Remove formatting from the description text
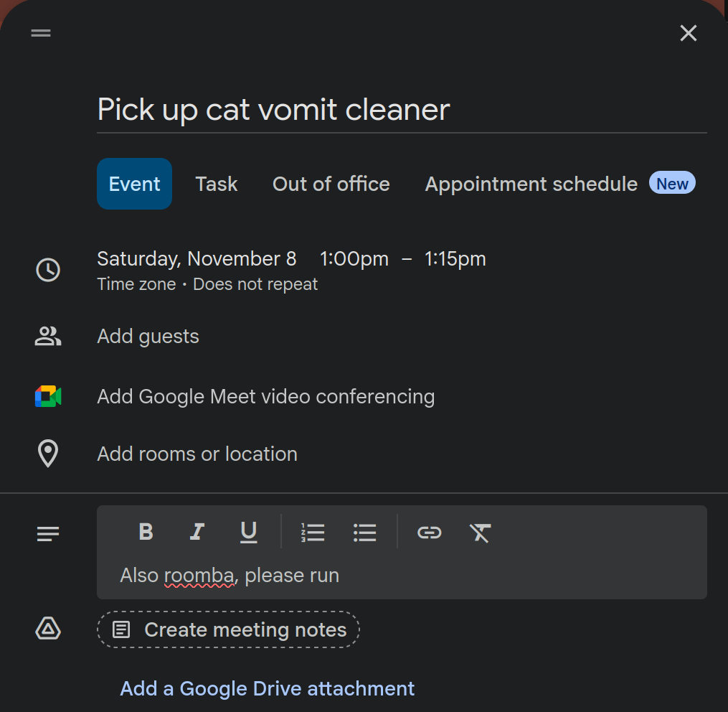 tap(480, 532)
